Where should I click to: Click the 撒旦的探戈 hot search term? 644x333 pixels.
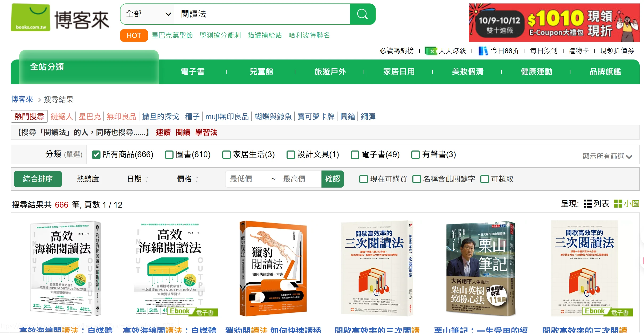(x=160, y=117)
